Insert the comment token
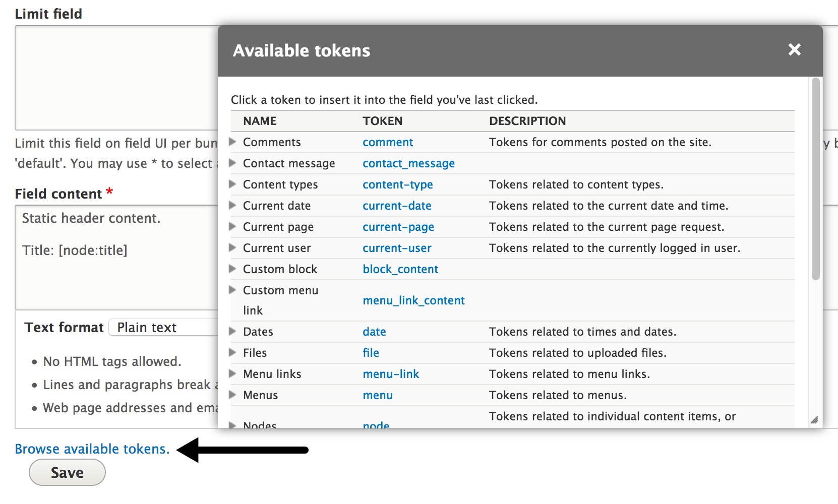Screen dimensions: 838x504 pos(387,142)
